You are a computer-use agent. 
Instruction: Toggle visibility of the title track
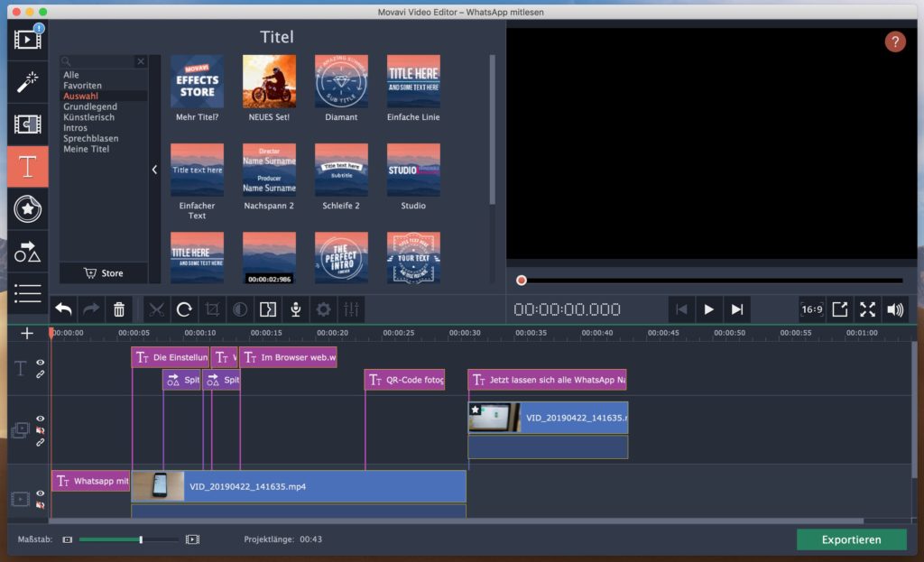(40, 363)
